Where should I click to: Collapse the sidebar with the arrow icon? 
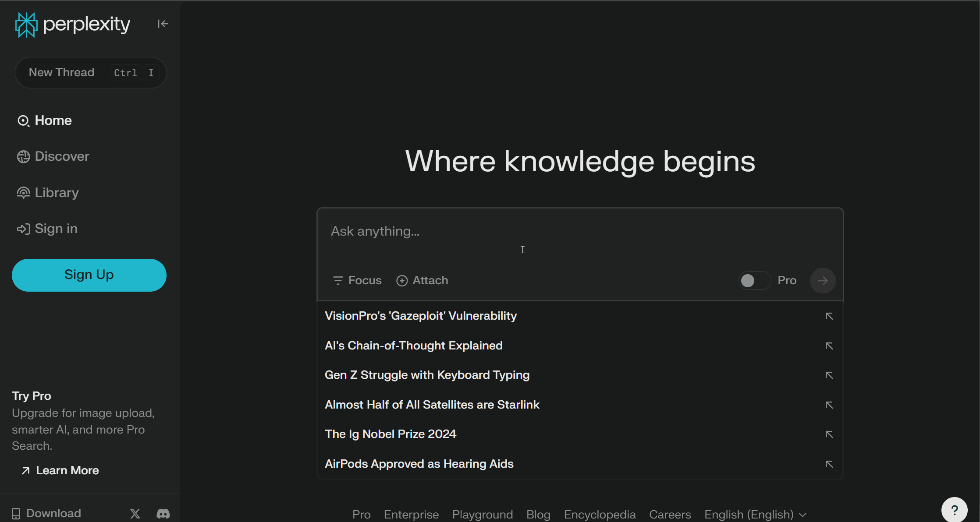pyautogui.click(x=163, y=24)
